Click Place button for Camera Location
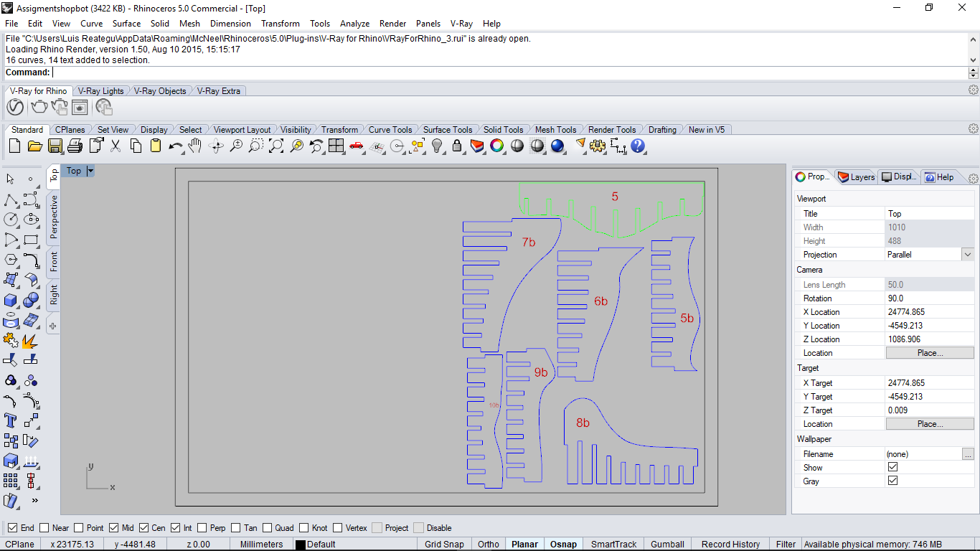The height and width of the screenshot is (551, 980). point(930,353)
